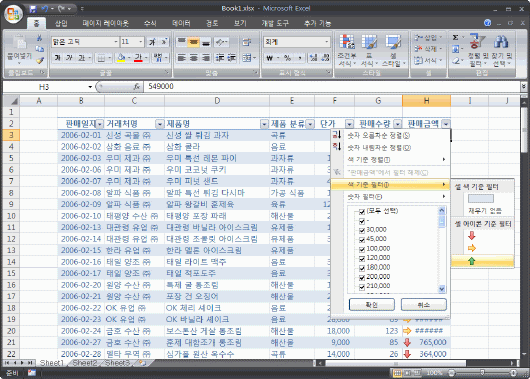Click the merge and center icon
This screenshot has width=530, height=379.
[247, 58]
